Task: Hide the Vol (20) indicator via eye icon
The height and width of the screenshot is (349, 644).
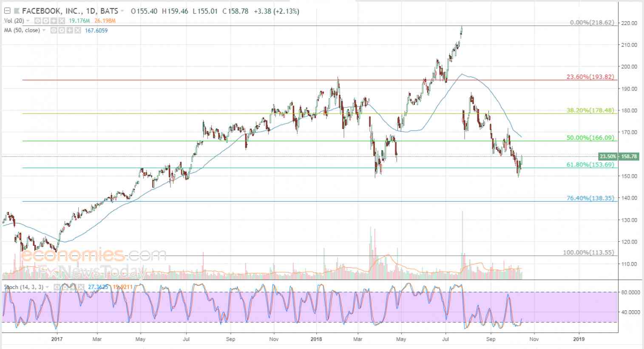Action: (37, 21)
